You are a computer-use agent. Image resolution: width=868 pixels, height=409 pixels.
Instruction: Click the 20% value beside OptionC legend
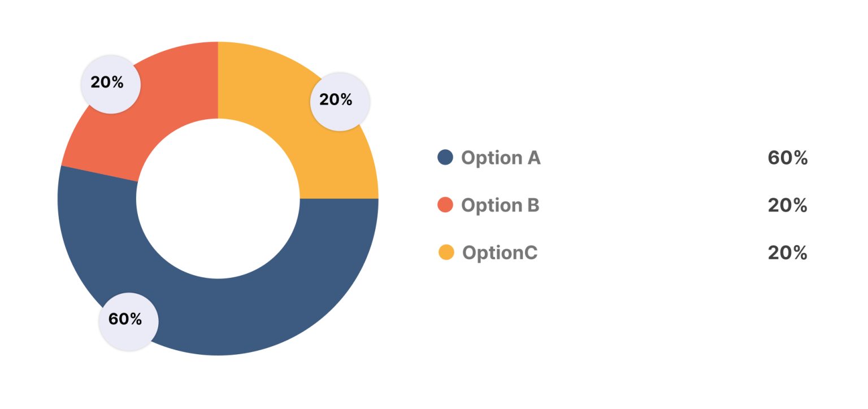tap(787, 253)
